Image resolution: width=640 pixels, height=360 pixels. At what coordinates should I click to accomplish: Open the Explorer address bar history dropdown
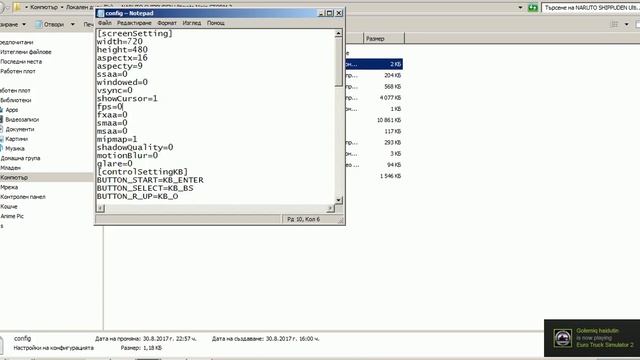(x=520, y=7)
